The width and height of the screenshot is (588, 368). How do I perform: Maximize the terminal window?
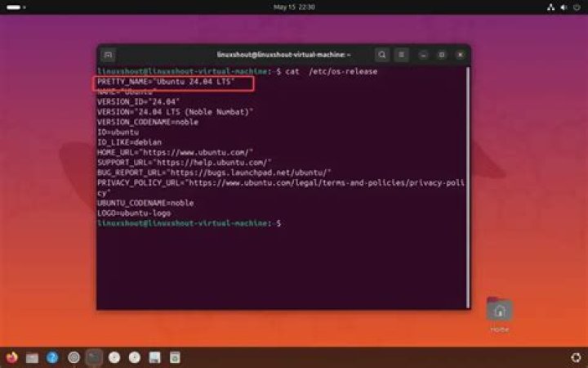point(442,56)
